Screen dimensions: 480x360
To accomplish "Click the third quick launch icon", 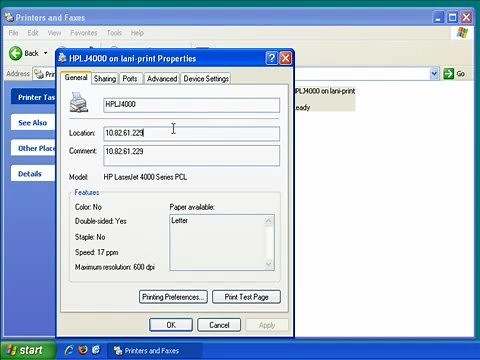I will tap(96, 350).
